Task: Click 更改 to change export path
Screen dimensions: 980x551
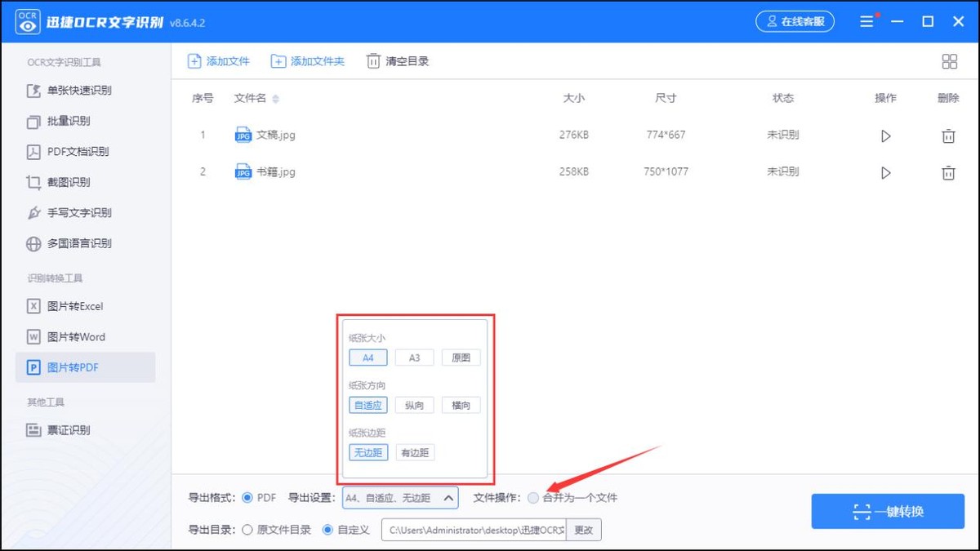Action: 586,529
